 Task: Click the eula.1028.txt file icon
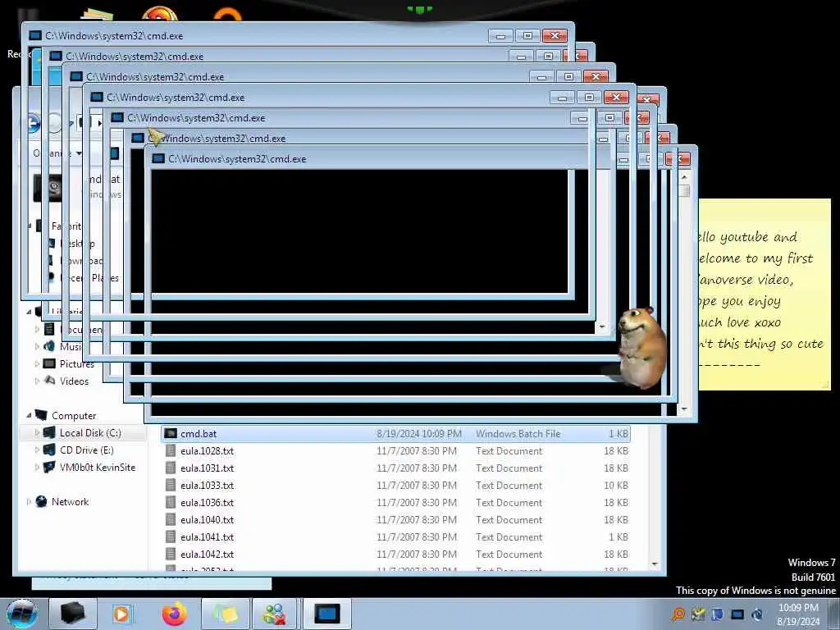point(171,450)
